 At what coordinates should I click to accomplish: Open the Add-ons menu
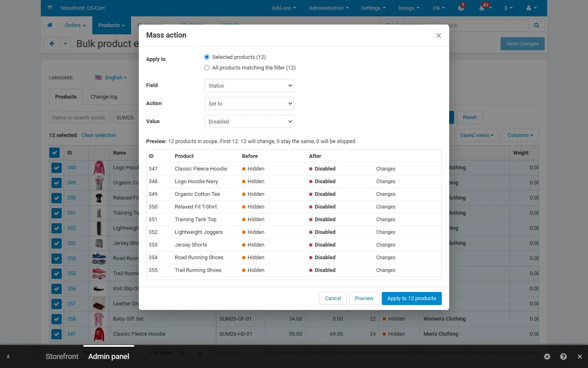tap(284, 8)
